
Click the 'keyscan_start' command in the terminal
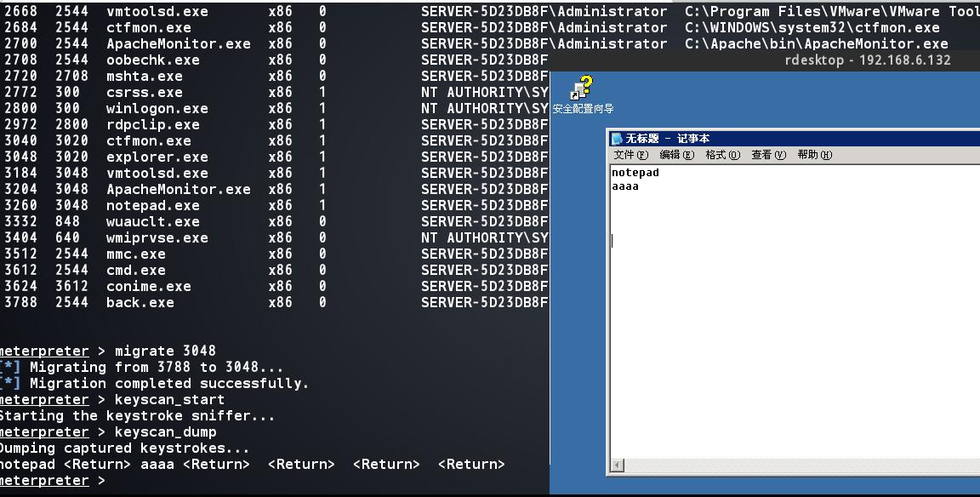tap(169, 399)
